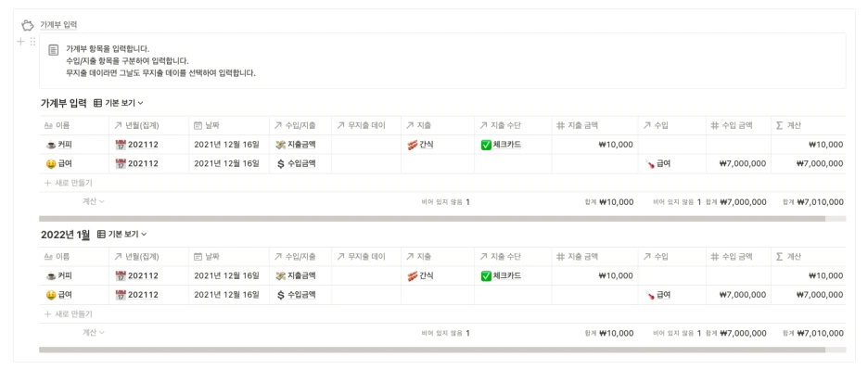Open 가계부 입력 breadcrumb title link
Screen dimensions: 868x370
[58, 25]
